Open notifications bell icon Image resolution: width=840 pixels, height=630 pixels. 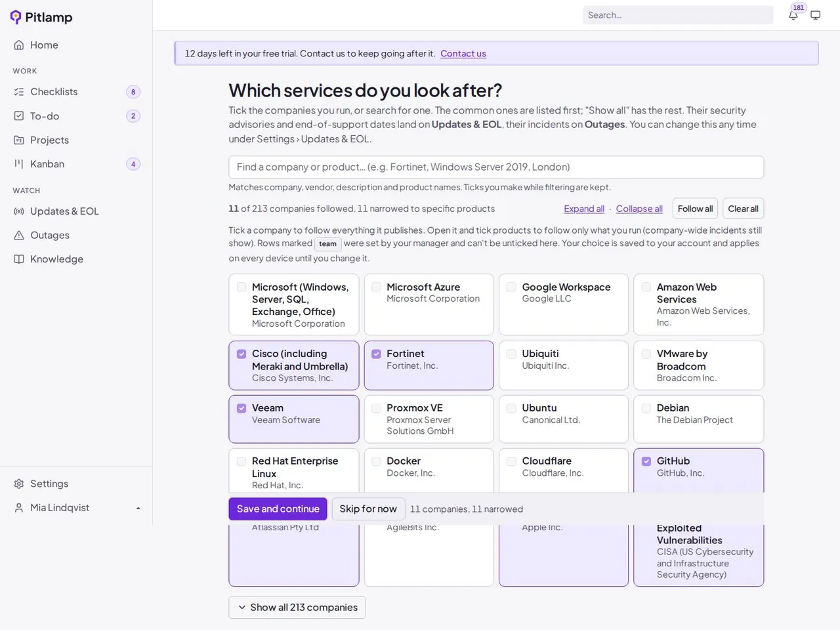tap(793, 15)
